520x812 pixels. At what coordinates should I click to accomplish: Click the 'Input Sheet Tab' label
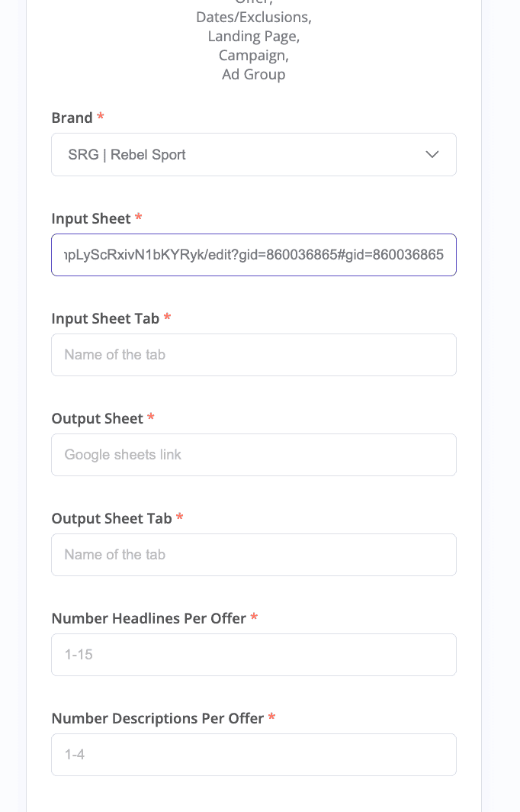(x=105, y=318)
